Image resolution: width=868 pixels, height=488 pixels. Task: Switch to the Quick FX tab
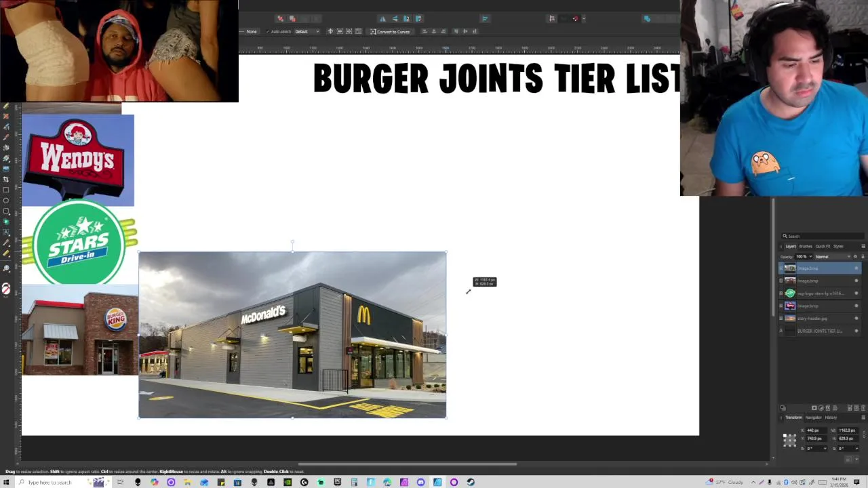(x=823, y=246)
